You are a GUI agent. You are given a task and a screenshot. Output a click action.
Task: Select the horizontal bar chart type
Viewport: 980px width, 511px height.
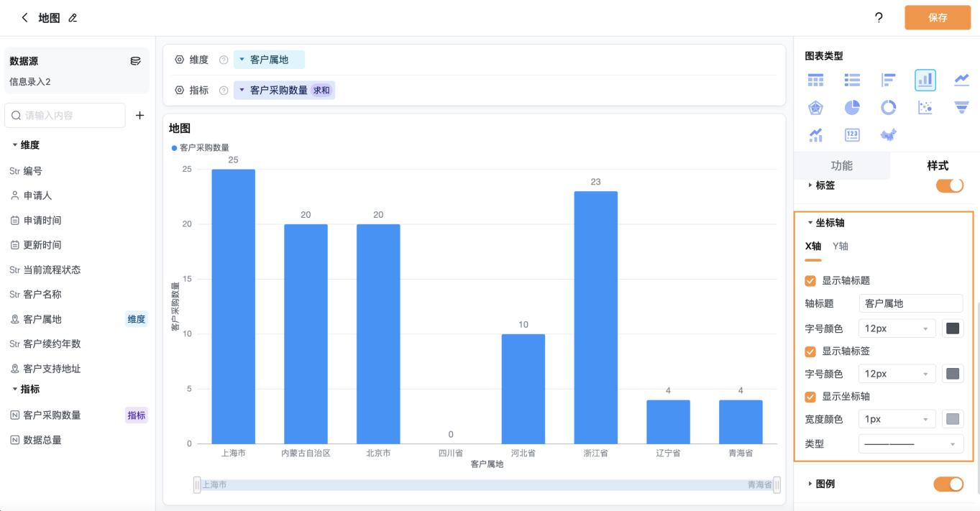click(x=889, y=80)
